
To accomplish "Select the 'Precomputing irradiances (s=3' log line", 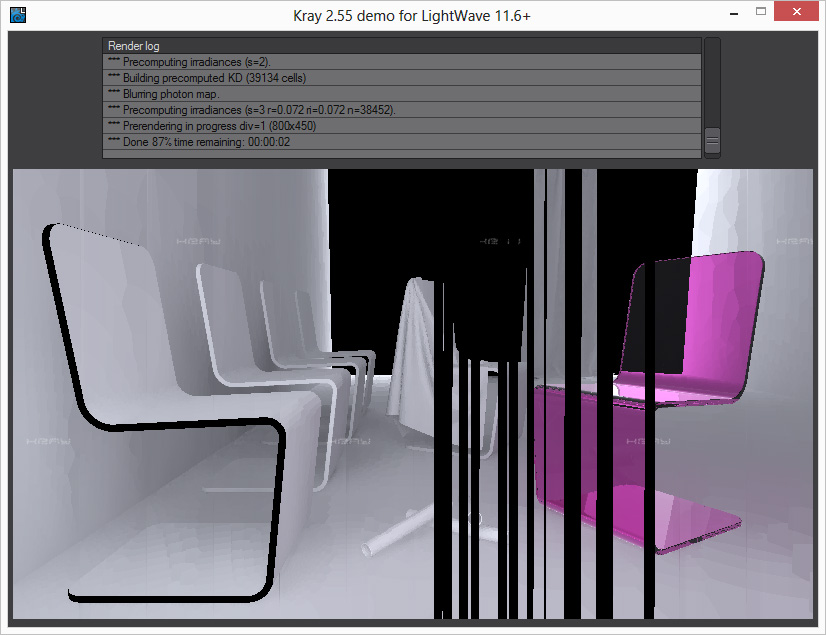I will click(x=251, y=110).
